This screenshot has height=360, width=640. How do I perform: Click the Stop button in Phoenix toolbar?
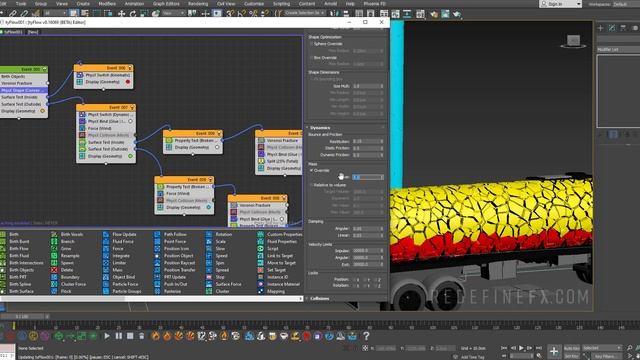130,336
